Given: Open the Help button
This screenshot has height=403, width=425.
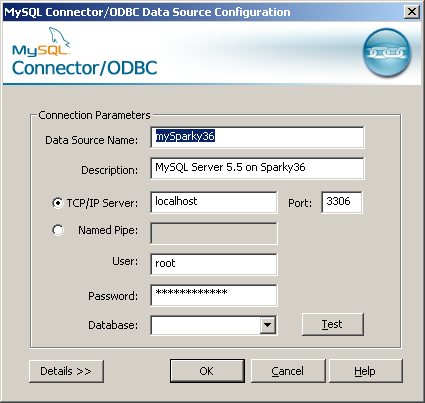Looking at the screenshot, I should (366, 371).
